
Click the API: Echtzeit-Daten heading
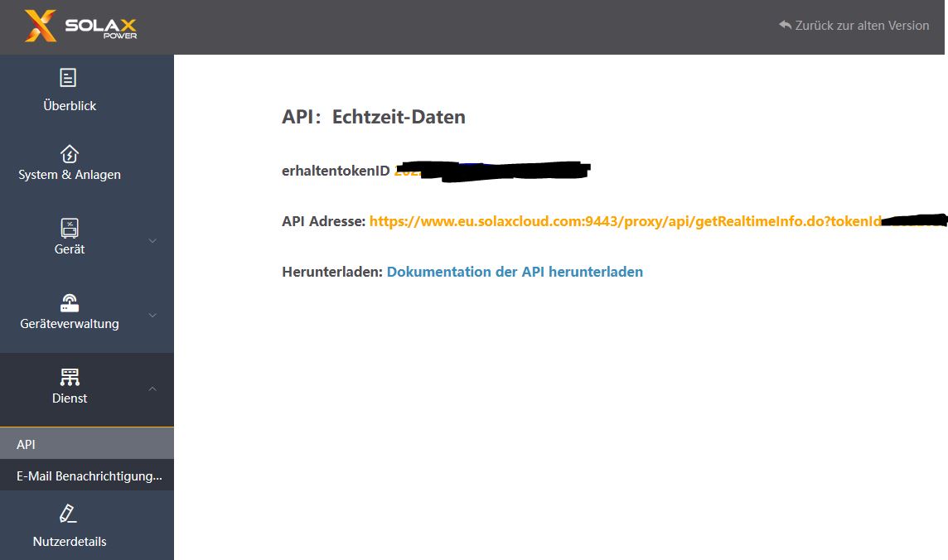pos(374,117)
